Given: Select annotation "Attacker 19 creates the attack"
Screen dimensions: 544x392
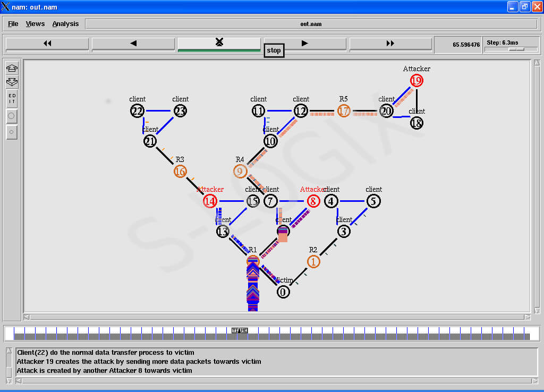Looking at the screenshot, I should (x=139, y=362).
